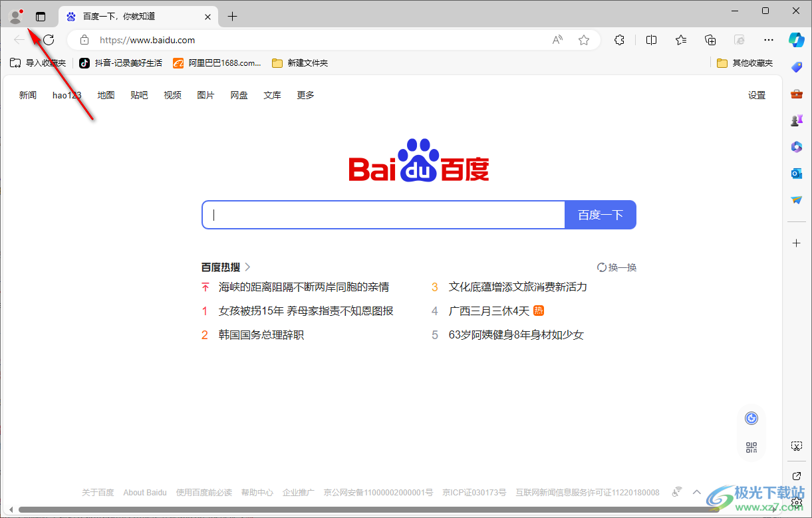The image size is (812, 518).
Task: Reload the current page
Action: tap(49, 40)
